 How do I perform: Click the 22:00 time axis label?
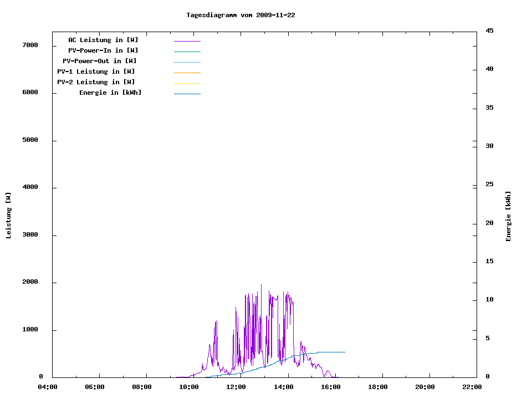472,387
